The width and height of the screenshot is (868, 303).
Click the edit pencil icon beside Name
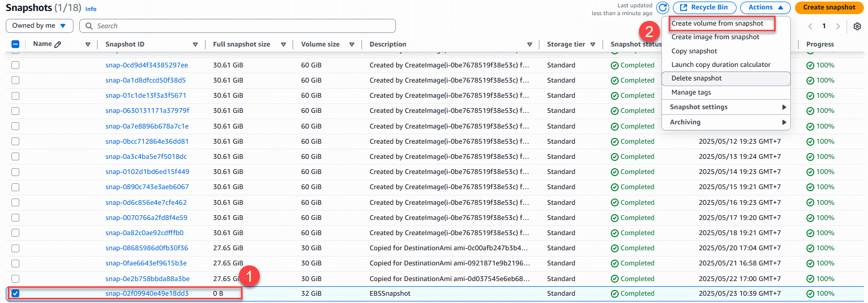58,44
